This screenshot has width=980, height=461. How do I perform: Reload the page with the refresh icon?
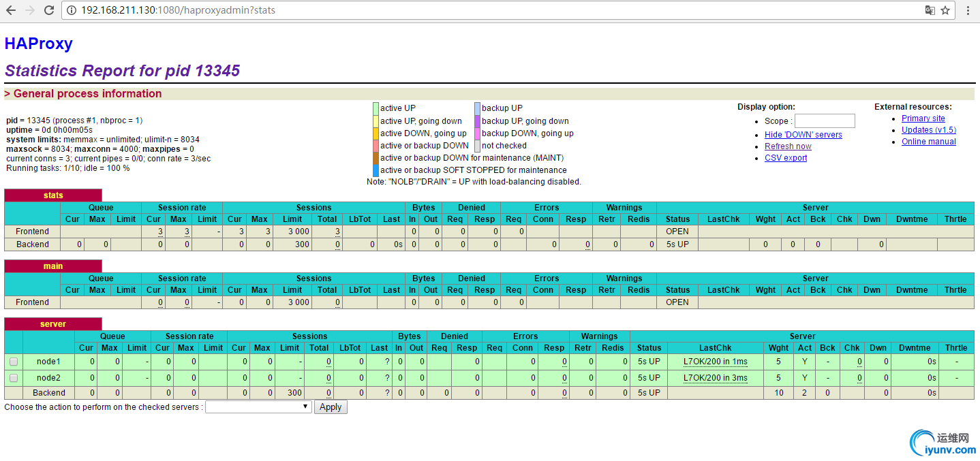click(x=49, y=10)
